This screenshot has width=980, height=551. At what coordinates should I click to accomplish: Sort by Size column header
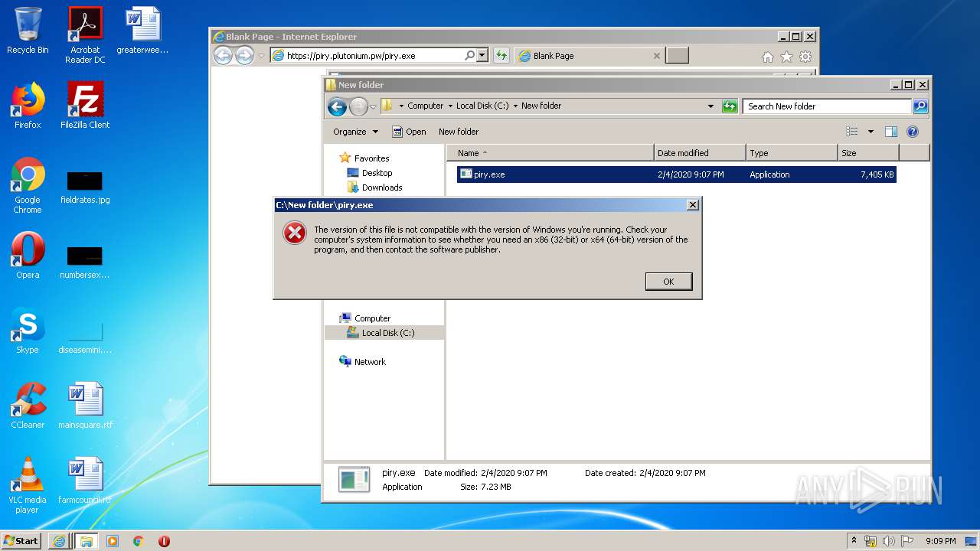tap(868, 153)
